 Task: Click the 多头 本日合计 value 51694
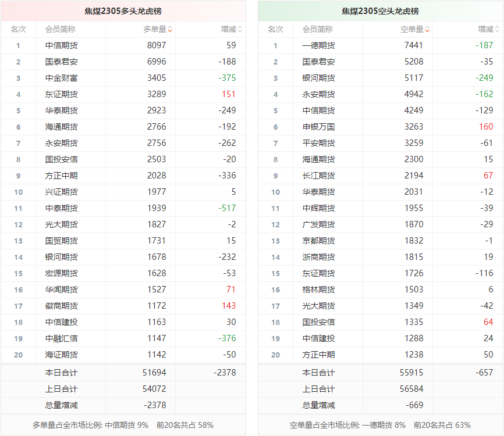(154, 373)
